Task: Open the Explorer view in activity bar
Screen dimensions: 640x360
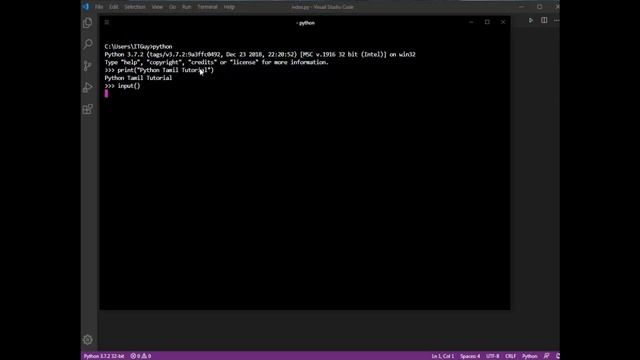Action: point(87,23)
